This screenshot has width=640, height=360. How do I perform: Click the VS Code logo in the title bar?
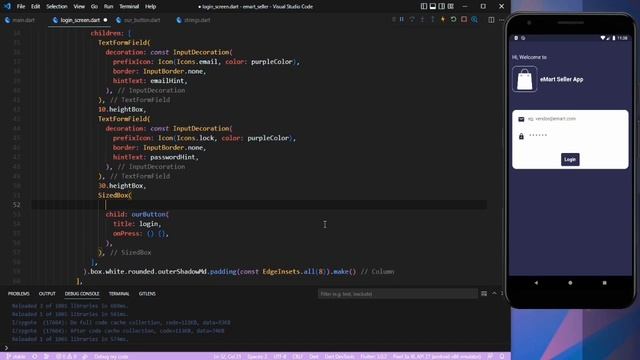(7, 6)
